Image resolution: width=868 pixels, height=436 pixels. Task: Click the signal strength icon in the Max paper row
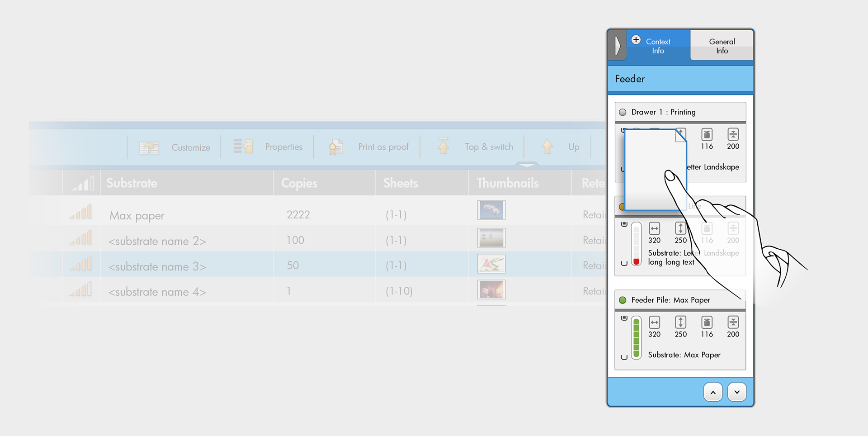[80, 212]
